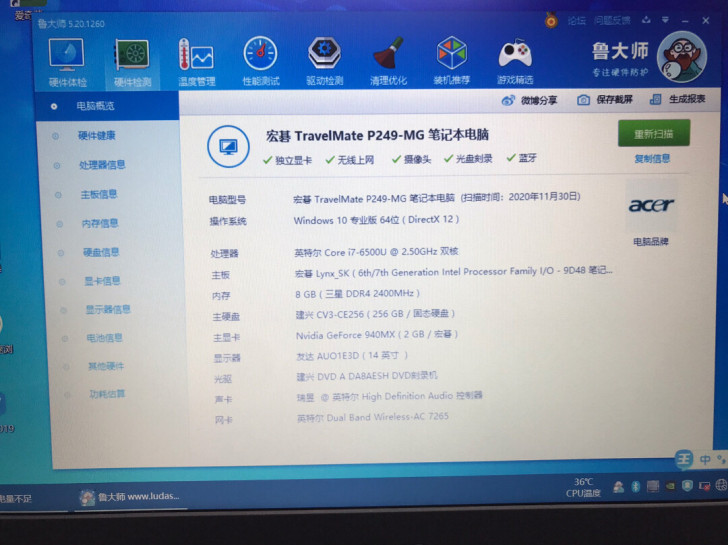Click 保存截屏 save screenshot
Image resolution: width=728 pixels, height=545 pixels.
click(x=604, y=99)
